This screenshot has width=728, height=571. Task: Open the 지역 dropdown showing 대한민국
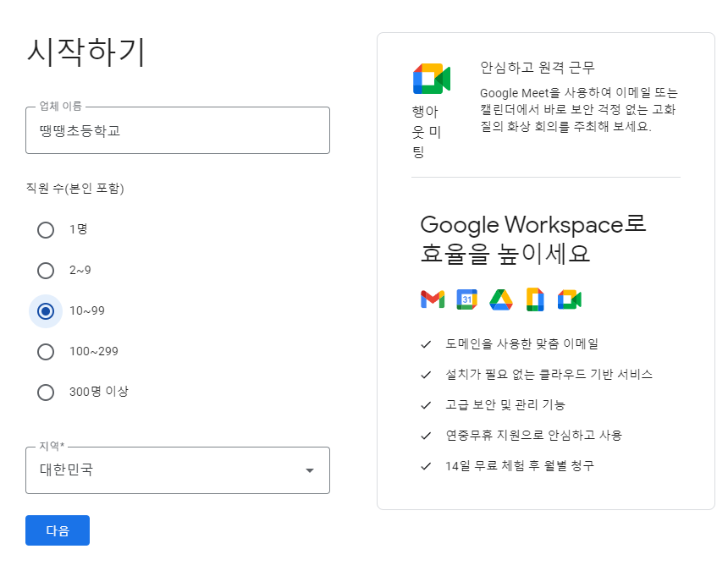click(x=178, y=470)
